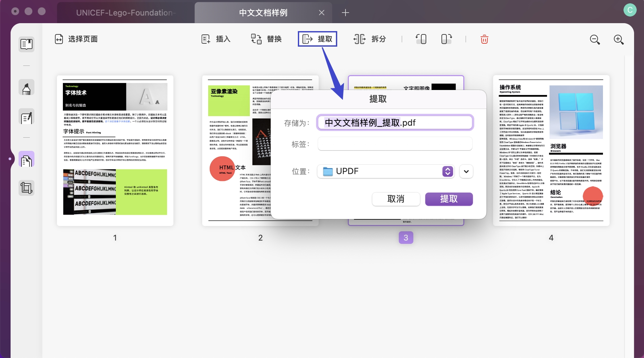Screen dimensions: 644x358
Task: Open the user account avatar C
Action: 630,10
